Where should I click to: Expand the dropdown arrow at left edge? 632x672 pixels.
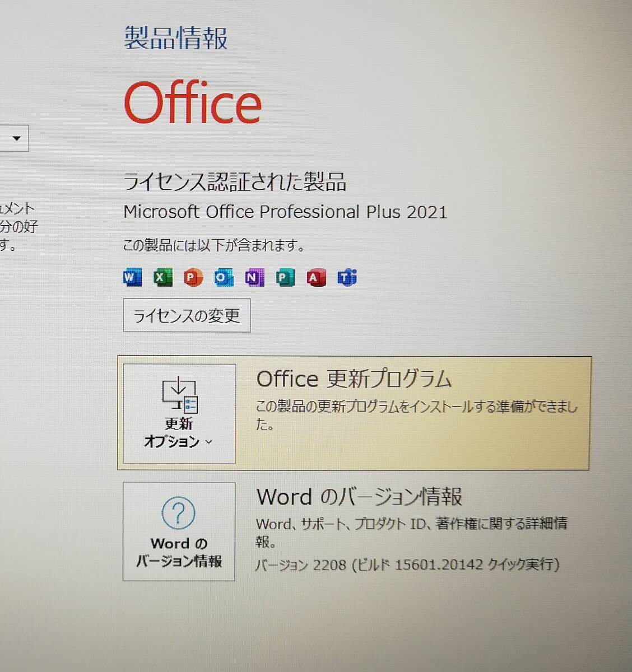coord(16,138)
